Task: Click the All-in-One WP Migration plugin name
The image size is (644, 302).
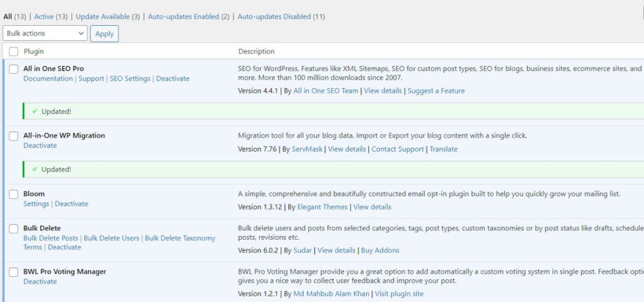Action: coord(64,136)
